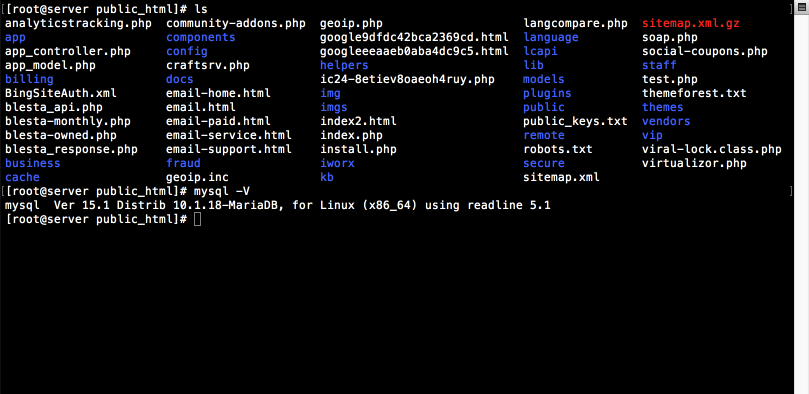Select the remote directory name
The height and width of the screenshot is (394, 809).
(544, 135)
